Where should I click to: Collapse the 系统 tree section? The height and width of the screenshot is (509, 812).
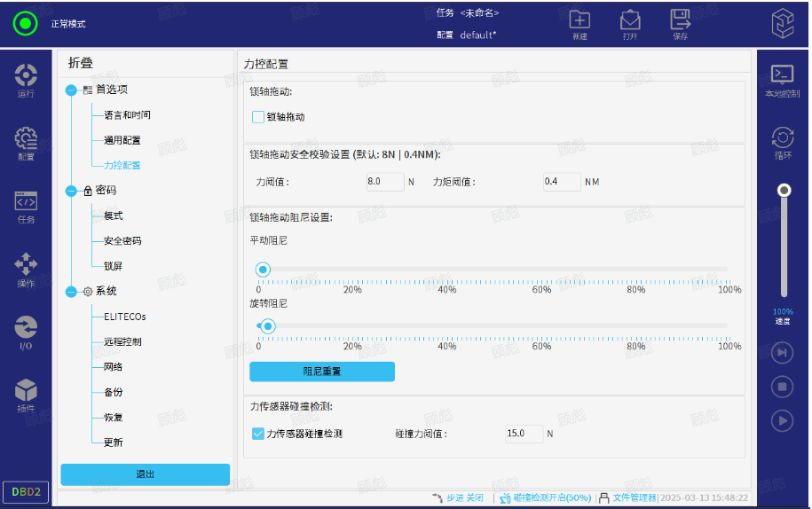71,291
